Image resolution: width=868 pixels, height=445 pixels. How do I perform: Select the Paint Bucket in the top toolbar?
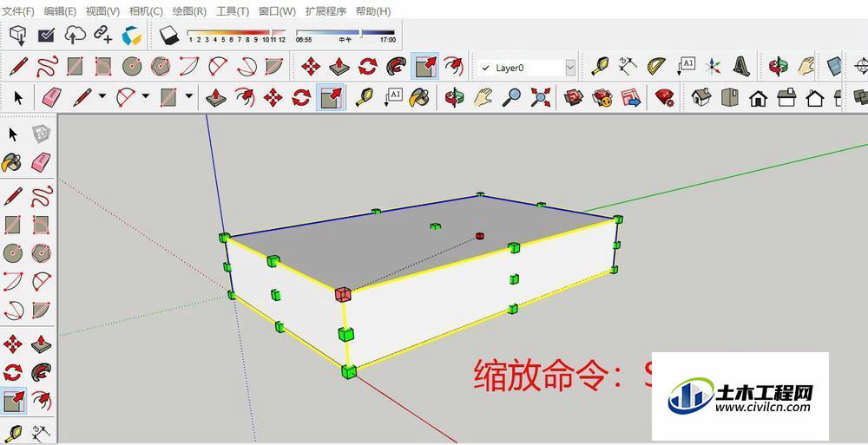point(420,98)
